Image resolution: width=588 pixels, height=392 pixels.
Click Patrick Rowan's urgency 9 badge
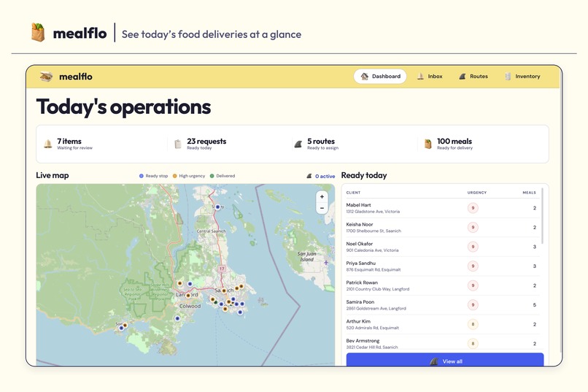473,285
